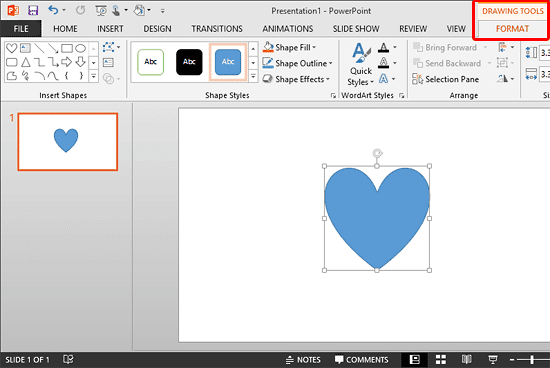The height and width of the screenshot is (368, 550).
Task: Open Quick Styles WordArt gallery
Action: point(361,65)
